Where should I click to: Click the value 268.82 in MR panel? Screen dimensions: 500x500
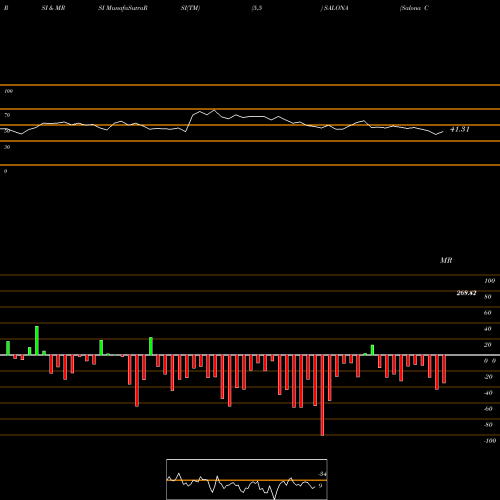tap(466, 293)
